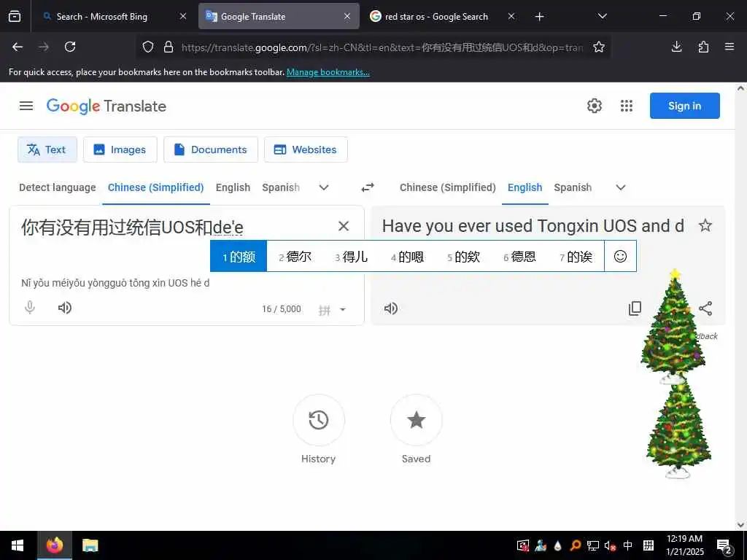Click the Sign in button
The width and height of the screenshot is (747, 560).
pos(684,106)
